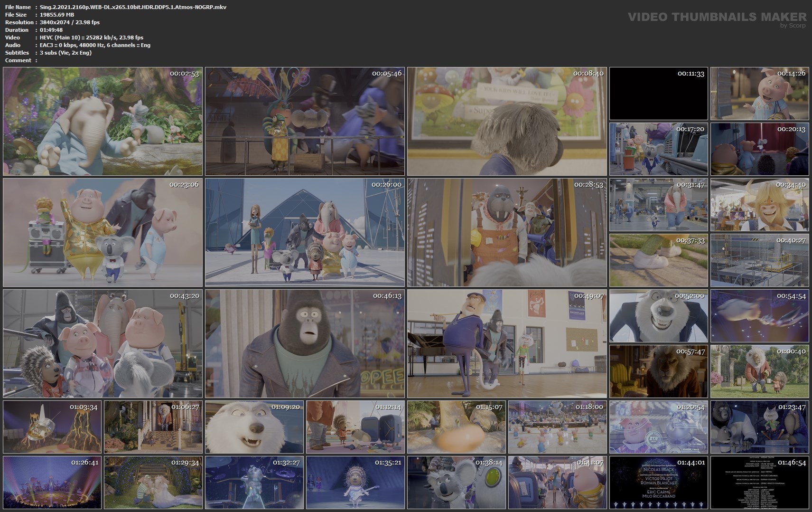Screen dimensions: 812x512
Task: Open the frame stamped 00:26:00
Action: pos(305,233)
